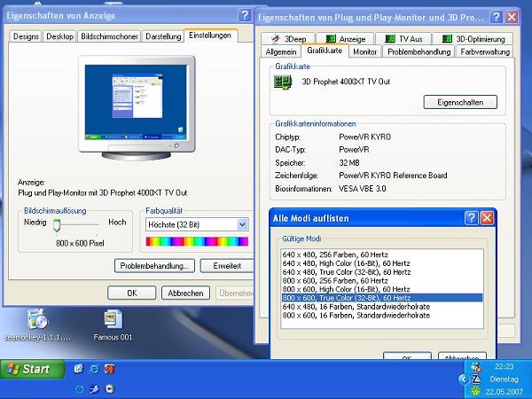Viewport: 532px width, 399px height.
Task: Select the 3D-Optimierung tab
Action: 474,39
